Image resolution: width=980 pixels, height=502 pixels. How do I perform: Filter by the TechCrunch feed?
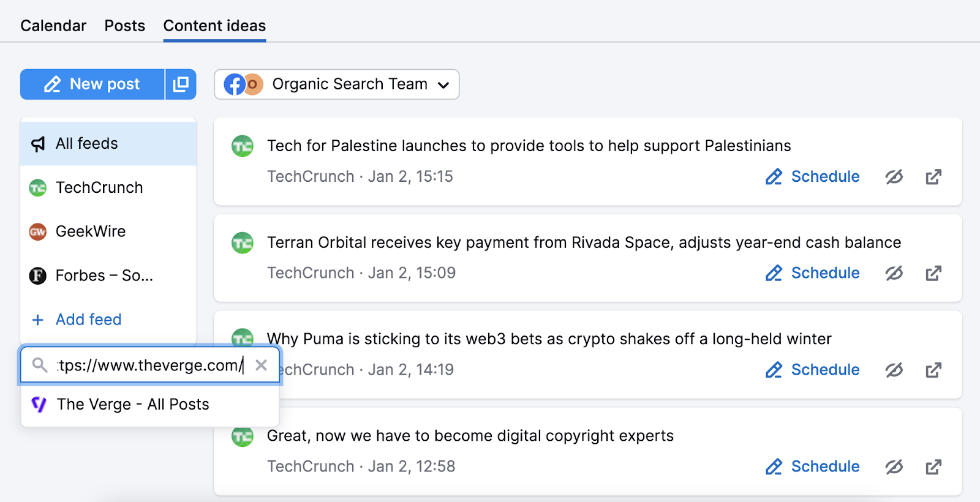108,187
